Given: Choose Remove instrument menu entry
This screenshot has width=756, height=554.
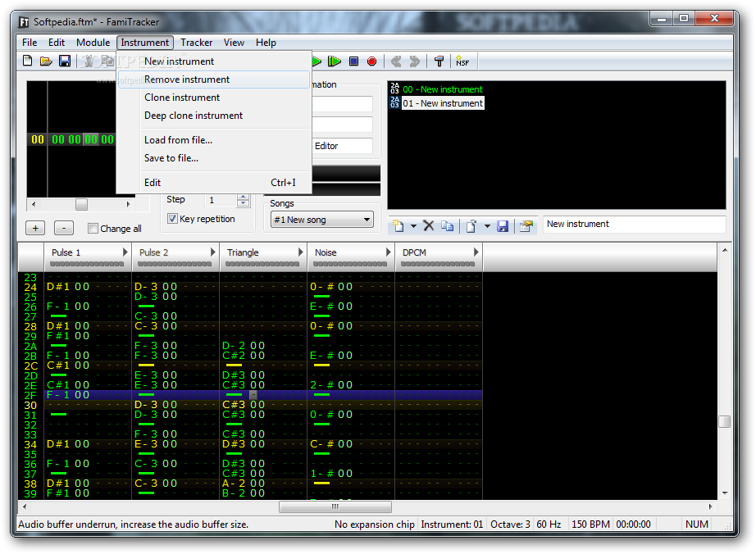Looking at the screenshot, I should pyautogui.click(x=214, y=79).
